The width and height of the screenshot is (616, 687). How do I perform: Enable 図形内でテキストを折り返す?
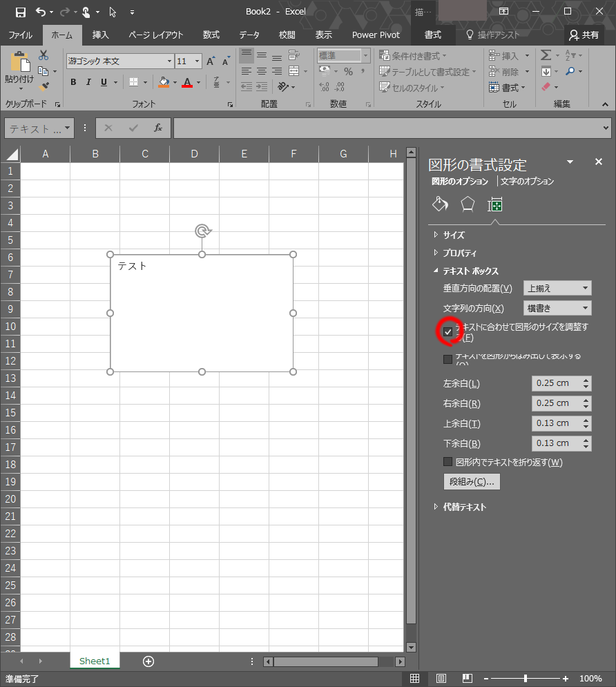click(x=447, y=462)
